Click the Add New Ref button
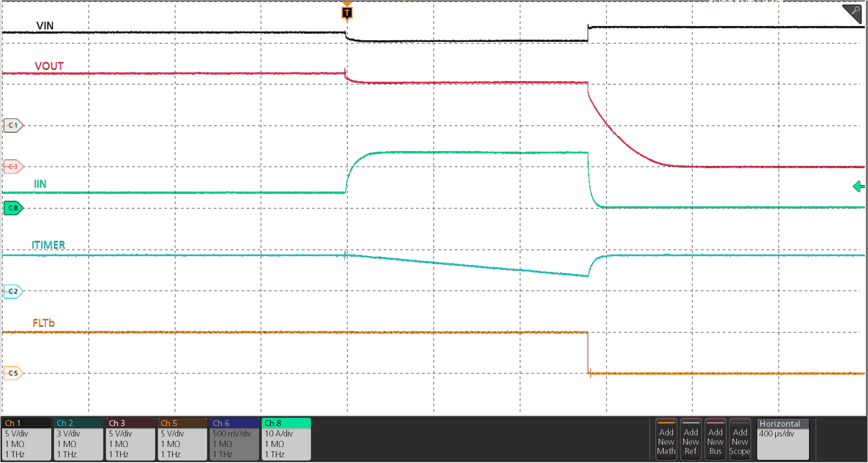The height and width of the screenshot is (463, 868). click(x=691, y=440)
